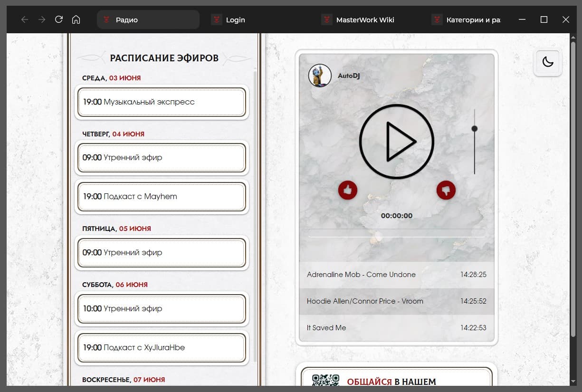Like the track with thumbs-up icon

pyautogui.click(x=348, y=190)
